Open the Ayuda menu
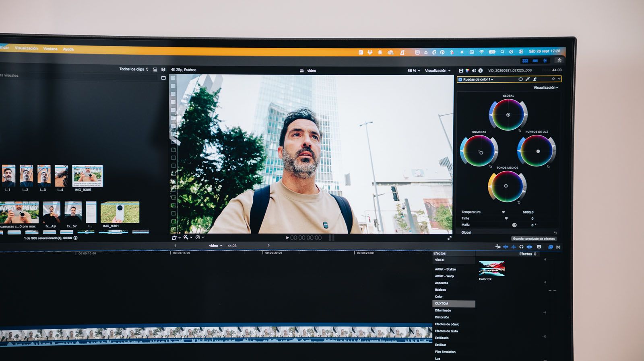The height and width of the screenshot is (361, 644). tap(68, 49)
